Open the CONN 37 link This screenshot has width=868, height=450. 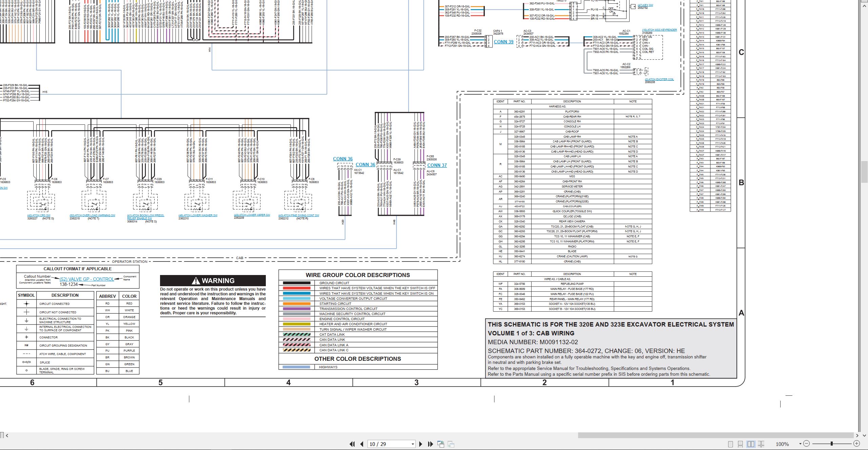pyautogui.click(x=437, y=165)
